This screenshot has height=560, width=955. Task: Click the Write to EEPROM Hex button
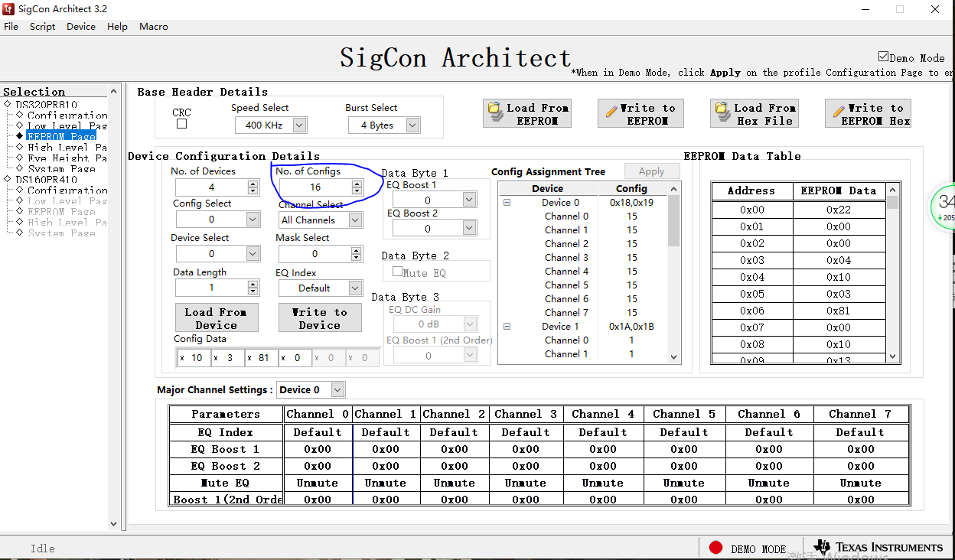pos(869,113)
